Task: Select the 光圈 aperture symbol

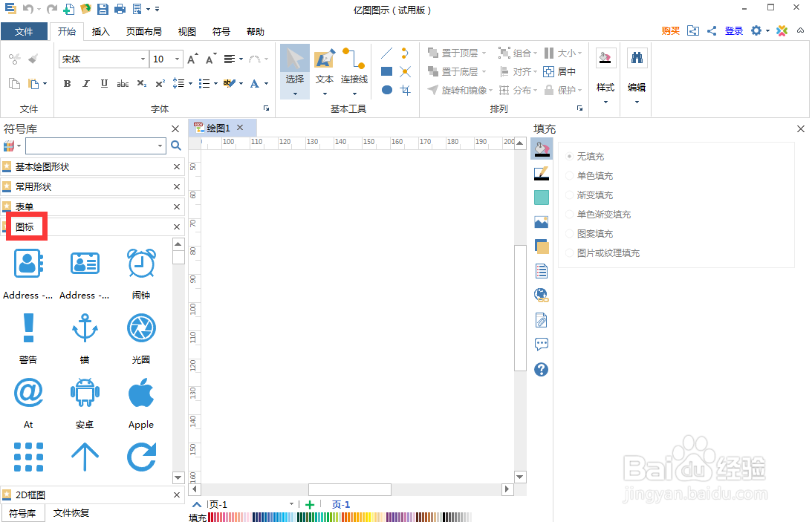Action: point(141,328)
